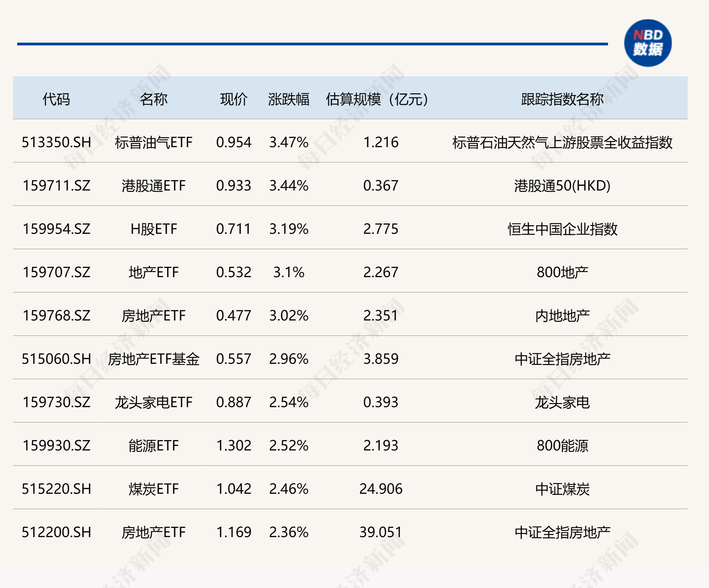This screenshot has height=588, width=709.
Task: Click the 估算规模（亿元）column header
Action: pyautogui.click(x=377, y=99)
